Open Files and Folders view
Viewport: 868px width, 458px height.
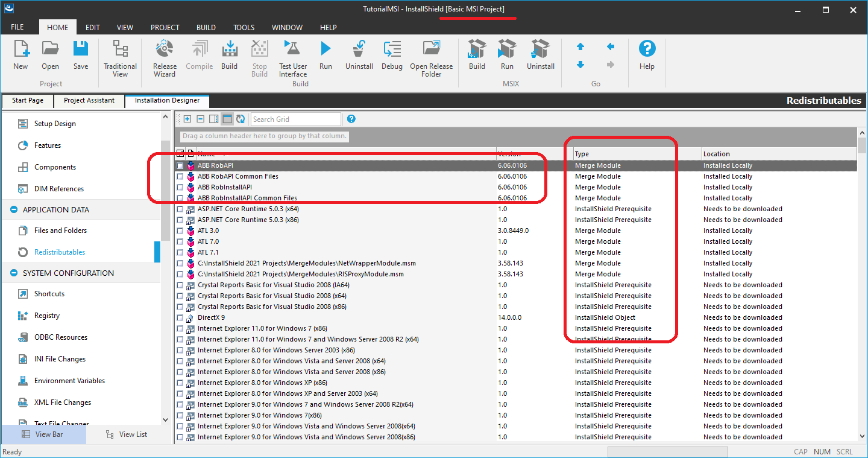tap(60, 231)
